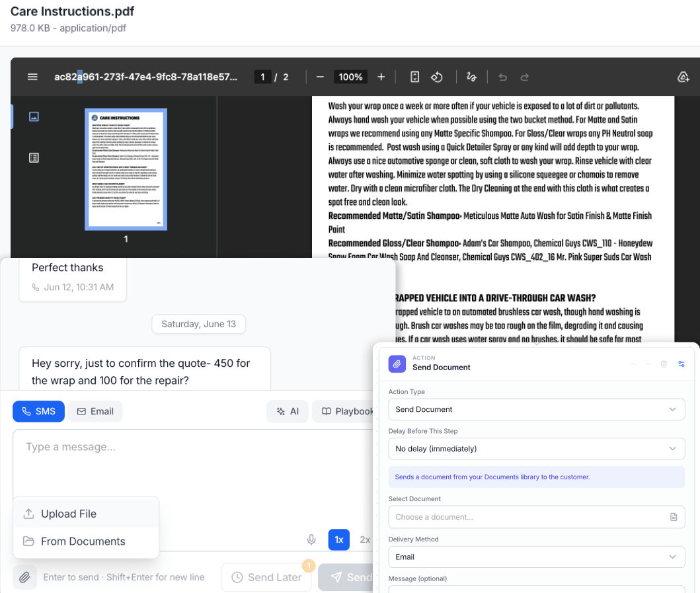Save the PDF to Drive

[x=683, y=77]
